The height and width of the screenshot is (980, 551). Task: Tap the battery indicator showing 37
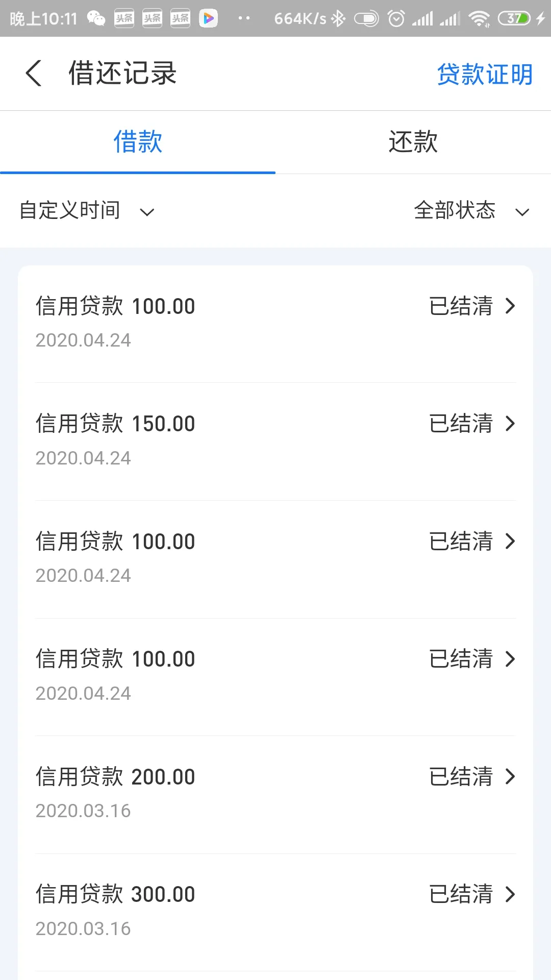coord(514,19)
